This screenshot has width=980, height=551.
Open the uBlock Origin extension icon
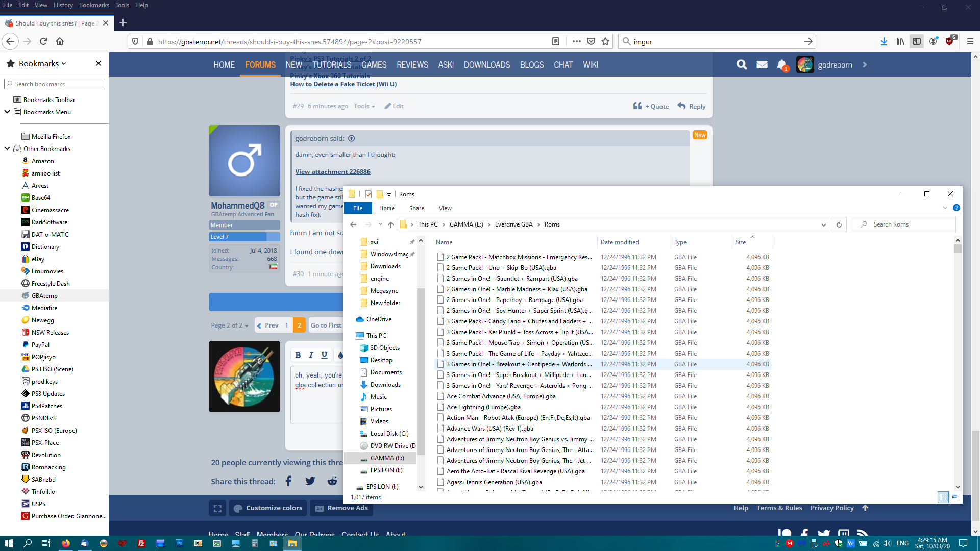pos(950,41)
